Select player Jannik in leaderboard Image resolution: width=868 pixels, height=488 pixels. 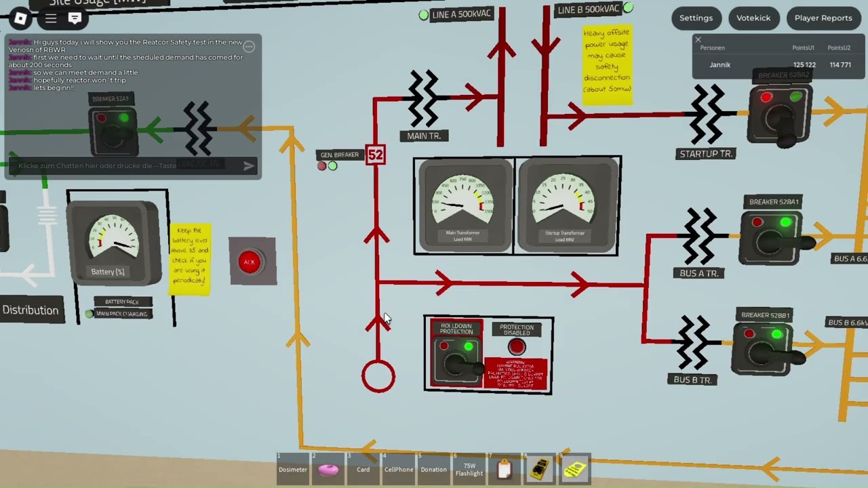coord(780,65)
